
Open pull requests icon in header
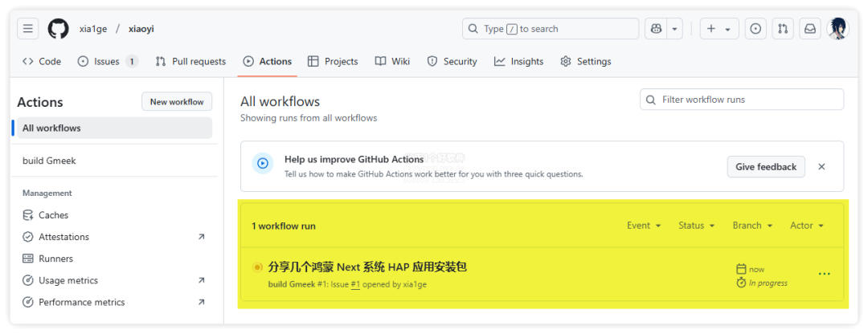783,29
